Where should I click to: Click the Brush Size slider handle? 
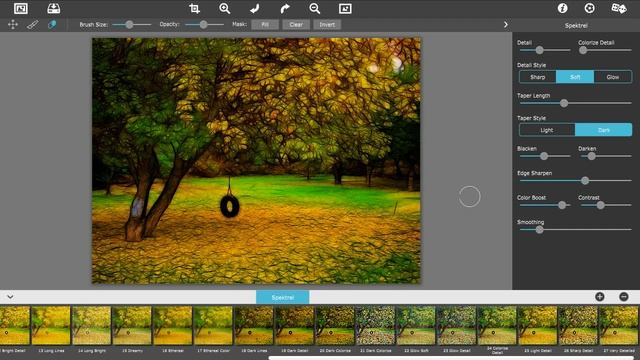click(x=129, y=24)
